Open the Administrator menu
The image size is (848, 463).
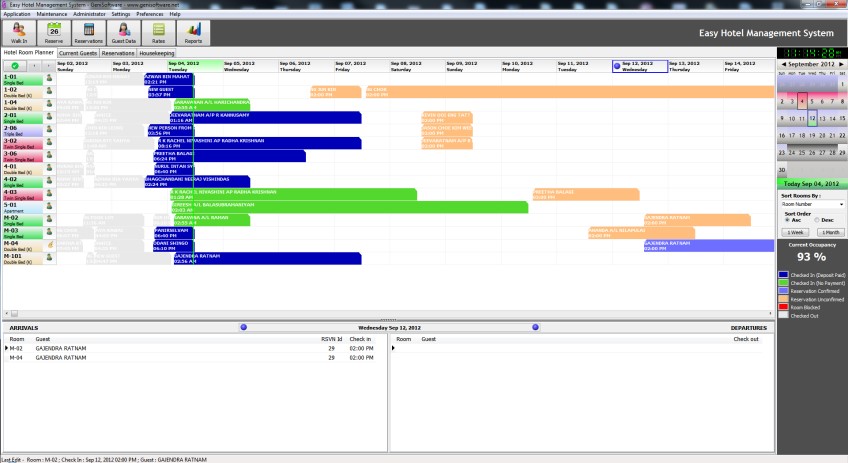click(x=89, y=14)
